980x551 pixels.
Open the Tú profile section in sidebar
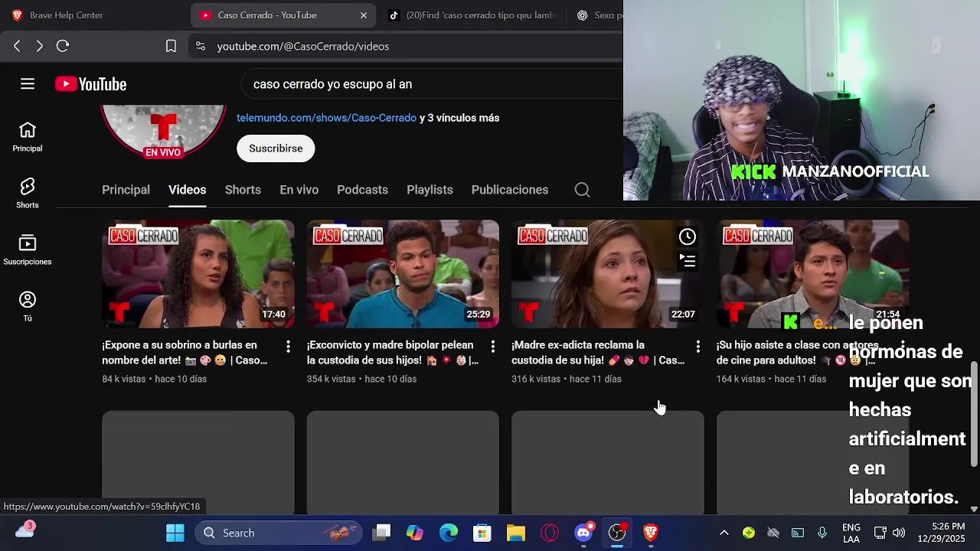pyautogui.click(x=28, y=308)
